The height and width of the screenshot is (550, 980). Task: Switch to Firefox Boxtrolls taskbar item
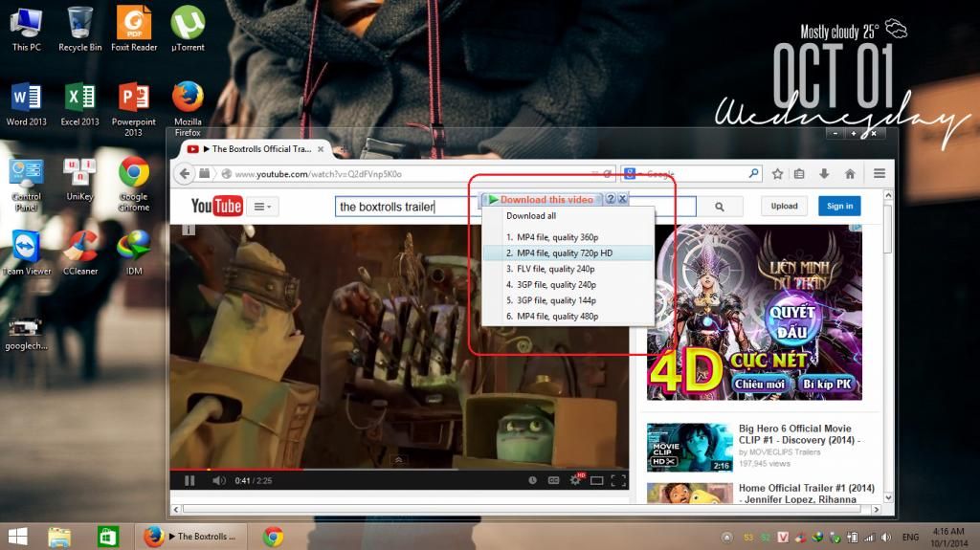click(x=190, y=537)
